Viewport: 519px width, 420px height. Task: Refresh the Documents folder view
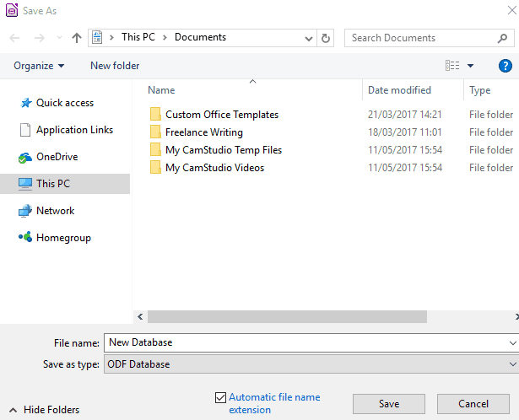tap(326, 38)
